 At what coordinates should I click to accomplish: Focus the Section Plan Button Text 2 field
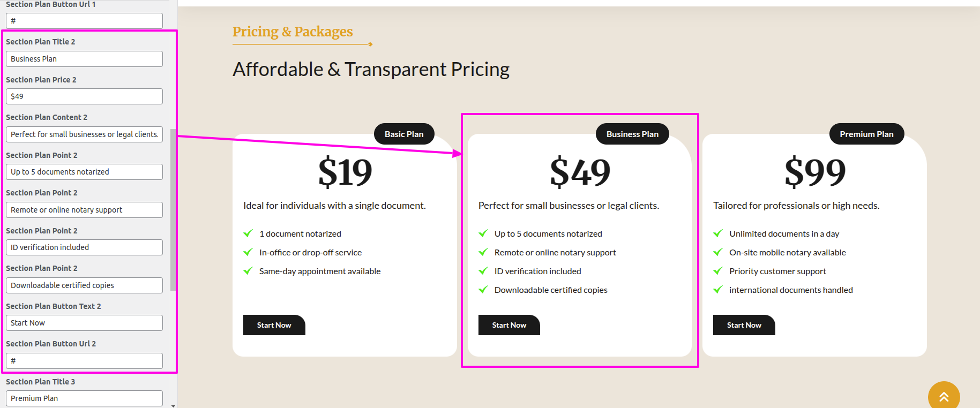pos(84,323)
